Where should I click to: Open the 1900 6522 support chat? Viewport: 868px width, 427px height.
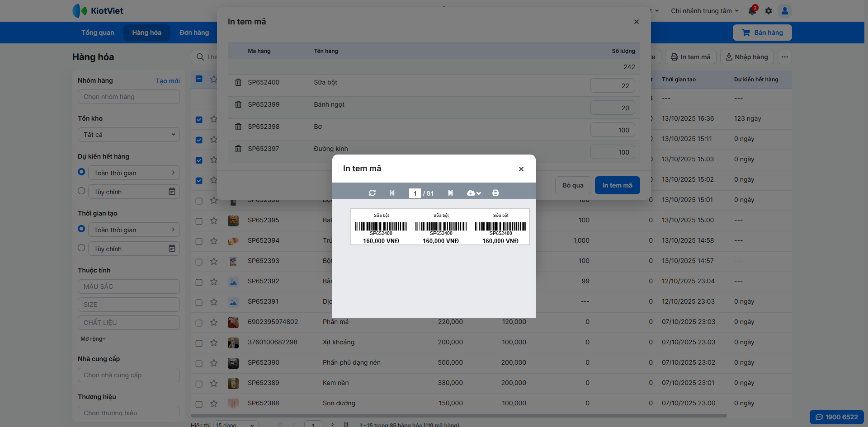point(837,417)
